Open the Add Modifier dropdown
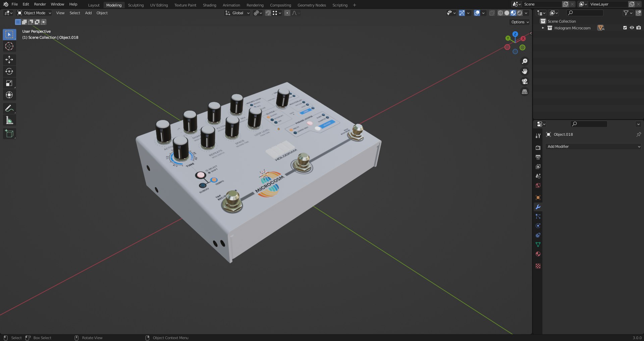644x341 pixels. [594, 147]
